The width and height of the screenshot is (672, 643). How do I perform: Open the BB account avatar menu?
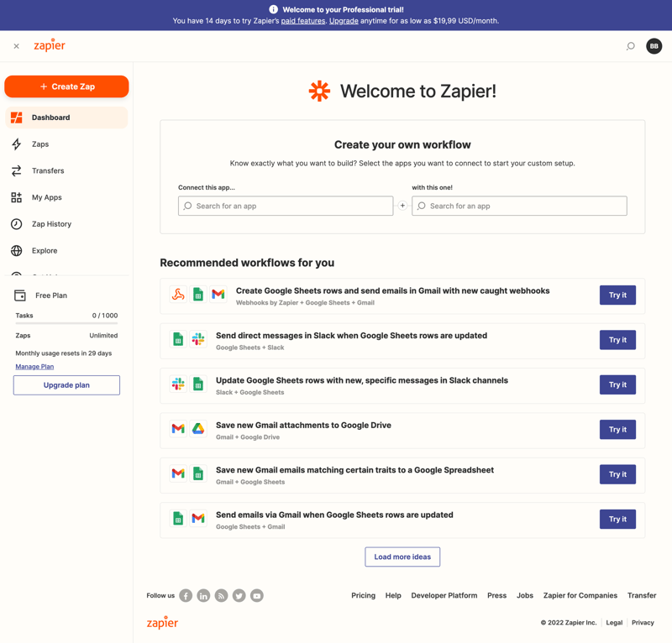(x=654, y=46)
